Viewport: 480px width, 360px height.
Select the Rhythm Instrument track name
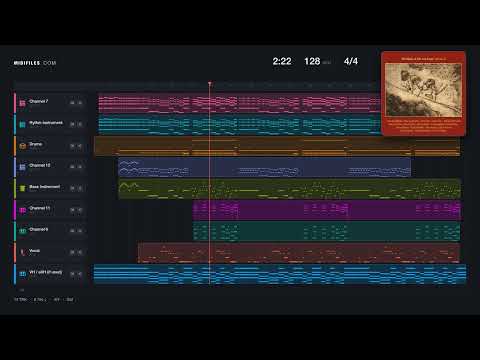[x=46, y=122]
